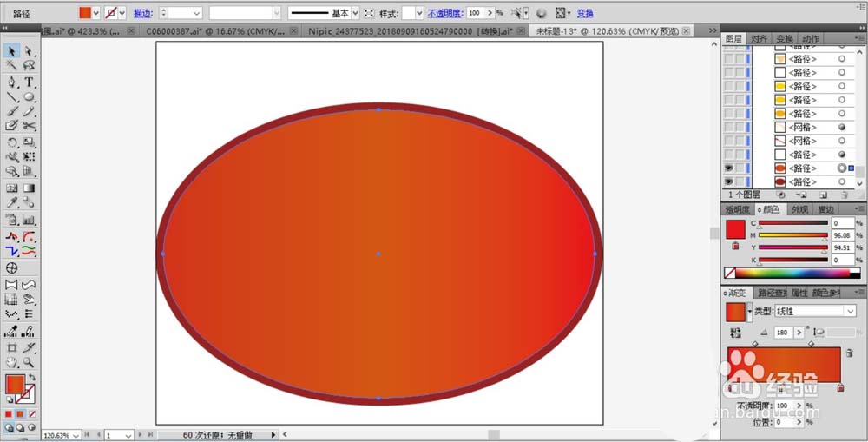Select the Type tool

(x=30, y=82)
